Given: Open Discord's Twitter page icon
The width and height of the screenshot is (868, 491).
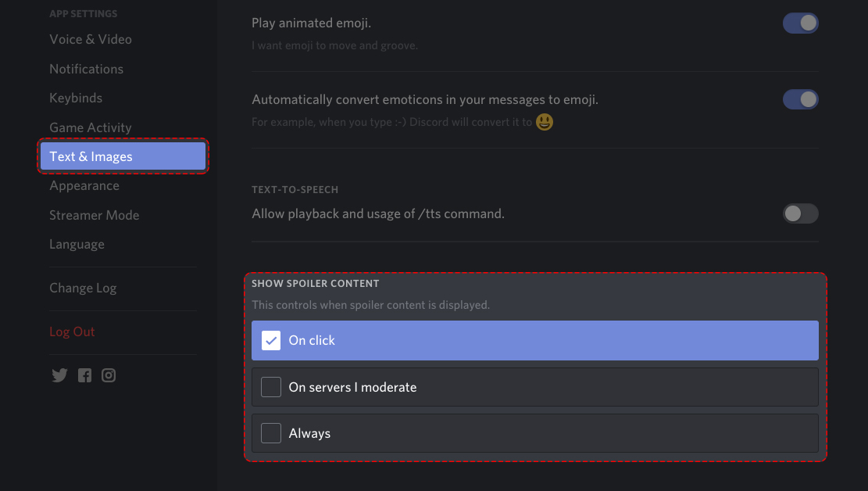Looking at the screenshot, I should coord(59,375).
